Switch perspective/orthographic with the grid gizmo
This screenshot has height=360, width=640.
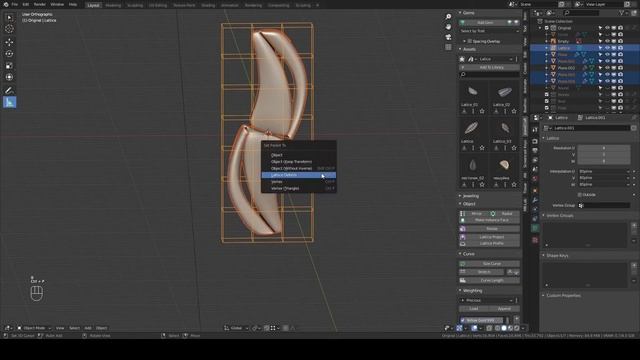pos(448,47)
